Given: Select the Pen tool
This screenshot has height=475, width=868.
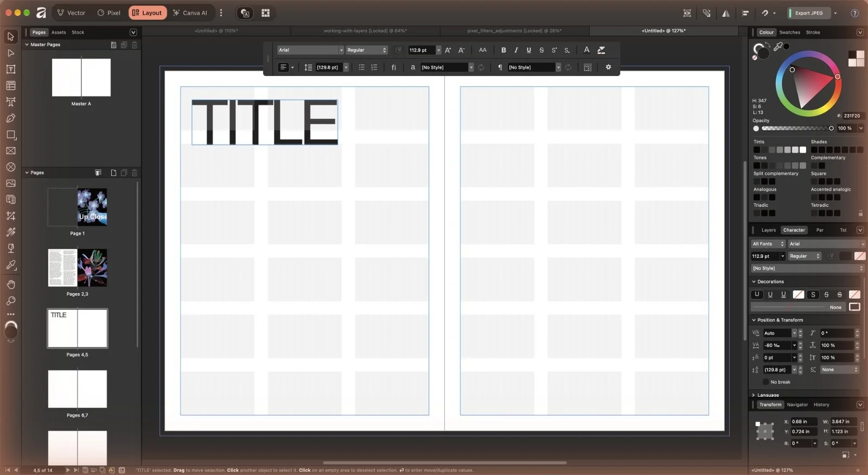Looking at the screenshot, I should [x=11, y=118].
